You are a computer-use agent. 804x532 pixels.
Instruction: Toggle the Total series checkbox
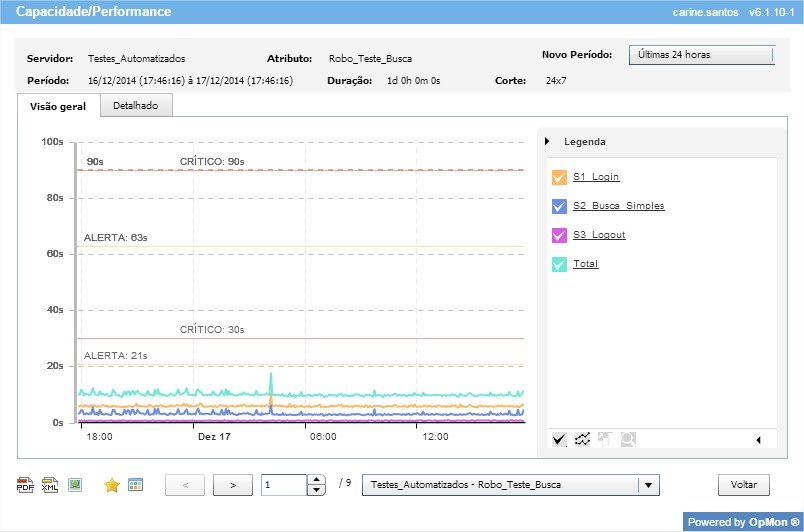coord(560,265)
